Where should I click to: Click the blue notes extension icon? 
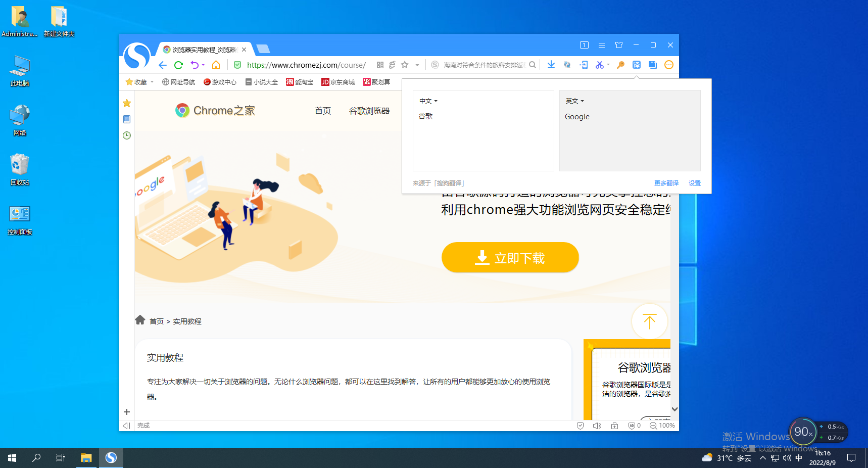pyautogui.click(x=653, y=65)
